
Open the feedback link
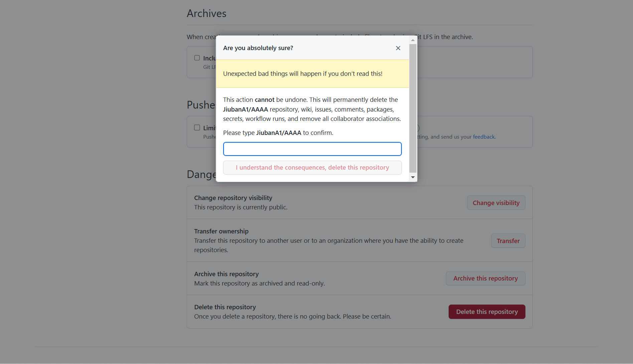484,137
